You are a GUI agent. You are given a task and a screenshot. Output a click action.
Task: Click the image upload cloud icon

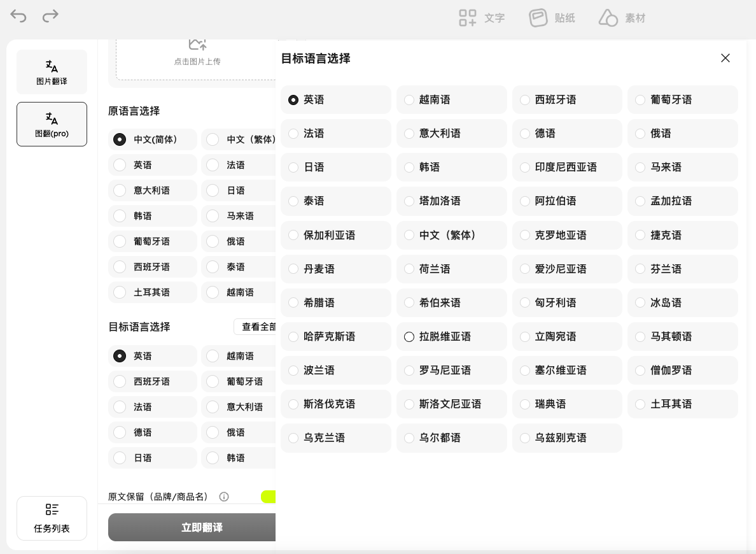pyautogui.click(x=197, y=45)
